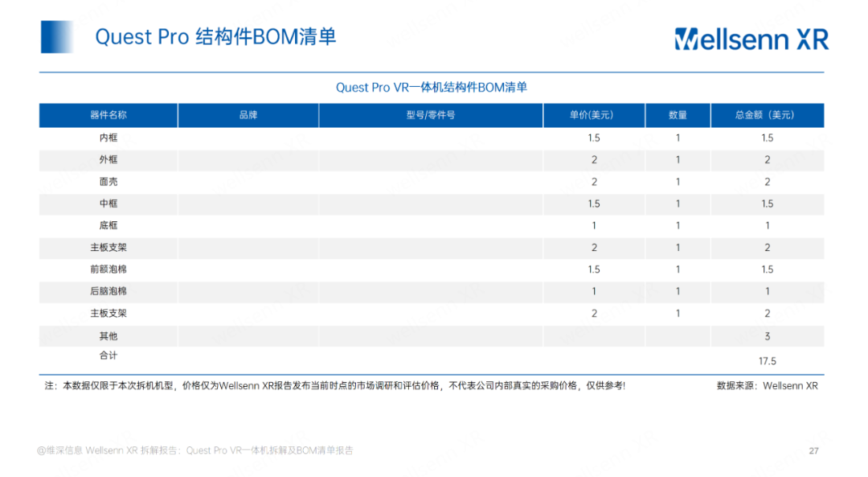Select the "型号/零件号" column header
The image size is (868, 477).
(431, 115)
